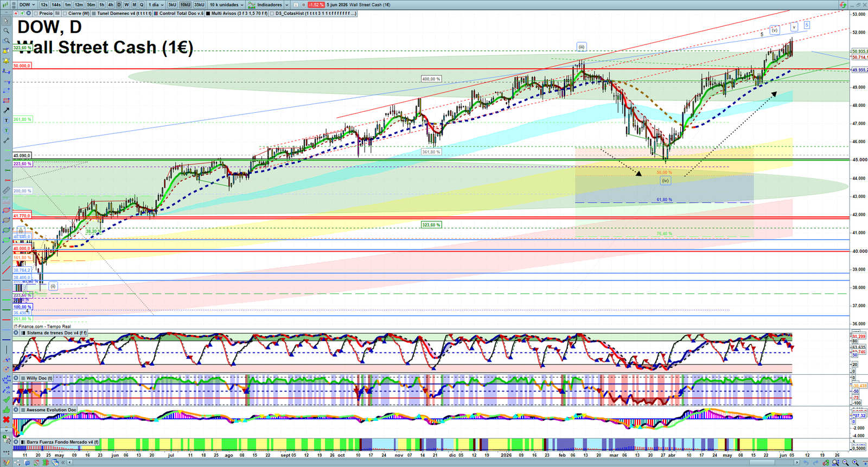The width and height of the screenshot is (868, 467).
Task: Expand the top-right corner arrow menu
Action: (843, 5)
